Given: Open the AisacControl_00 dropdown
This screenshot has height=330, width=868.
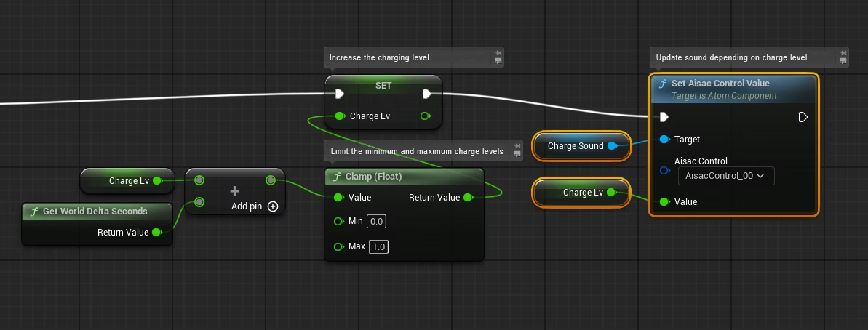Looking at the screenshot, I should pyautogui.click(x=725, y=176).
